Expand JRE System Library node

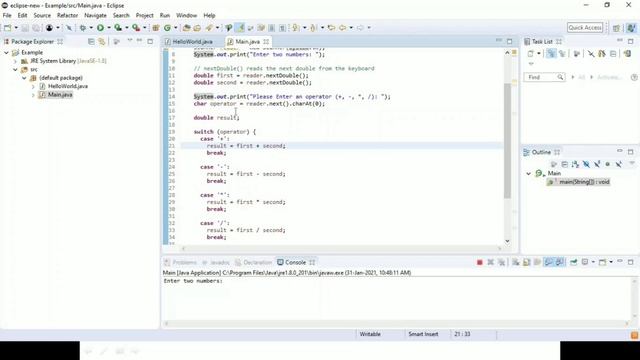(x=15, y=61)
